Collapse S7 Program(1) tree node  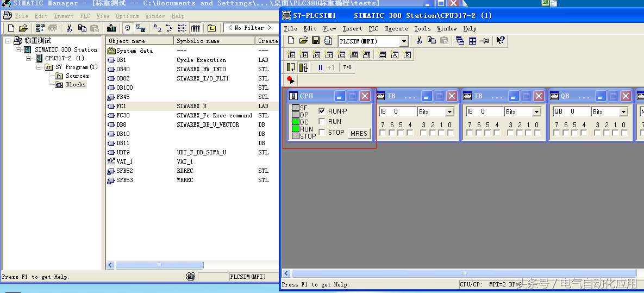coord(39,67)
